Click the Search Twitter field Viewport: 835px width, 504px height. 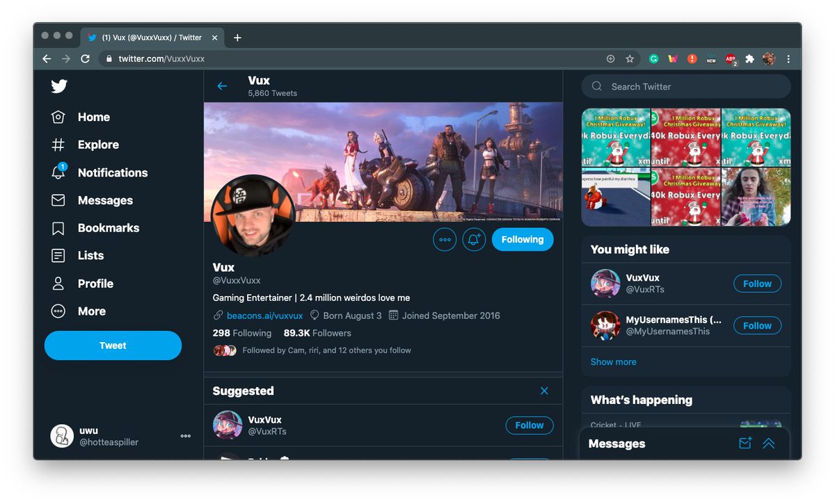(686, 86)
